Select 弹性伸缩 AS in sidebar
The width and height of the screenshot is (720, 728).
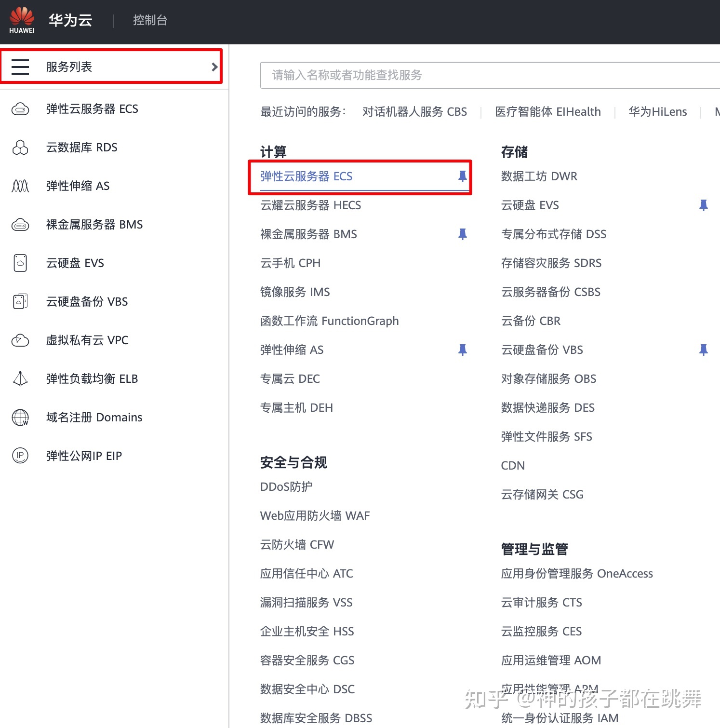point(78,186)
